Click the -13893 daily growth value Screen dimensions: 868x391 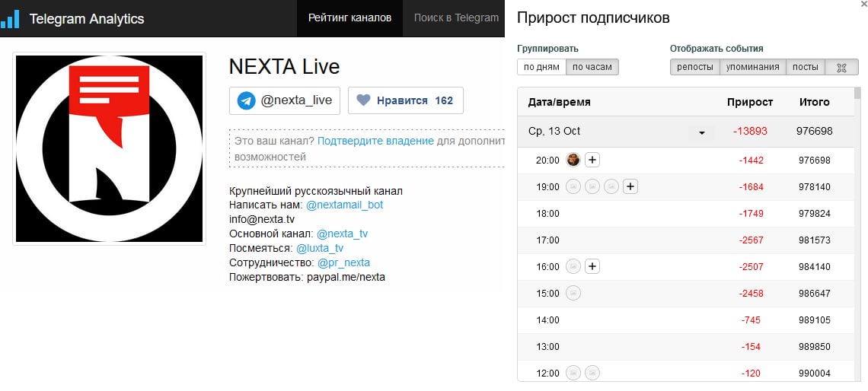point(750,132)
